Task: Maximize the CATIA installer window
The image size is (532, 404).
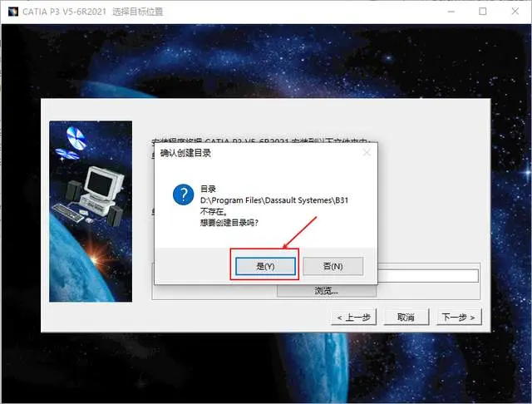Action: tap(482, 12)
